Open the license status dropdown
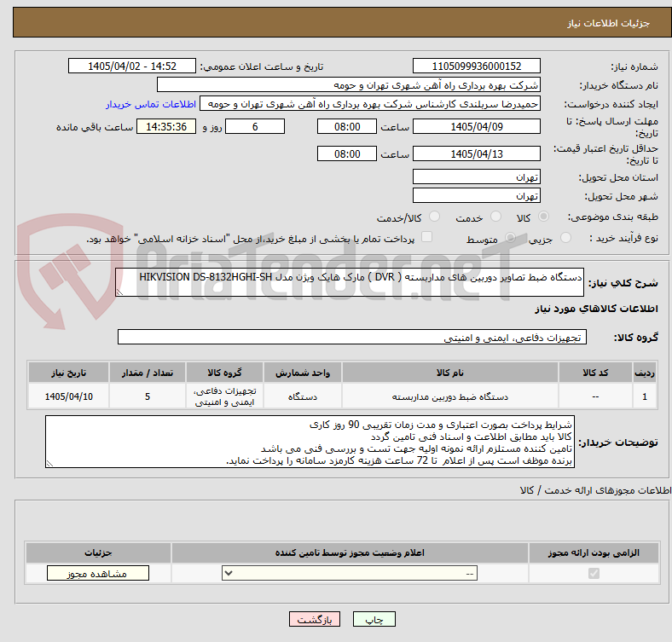The image size is (672, 642). point(350,574)
